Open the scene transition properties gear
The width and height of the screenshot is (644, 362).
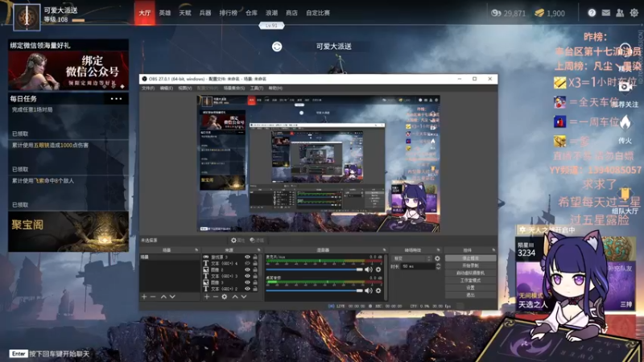pyautogui.click(x=437, y=258)
